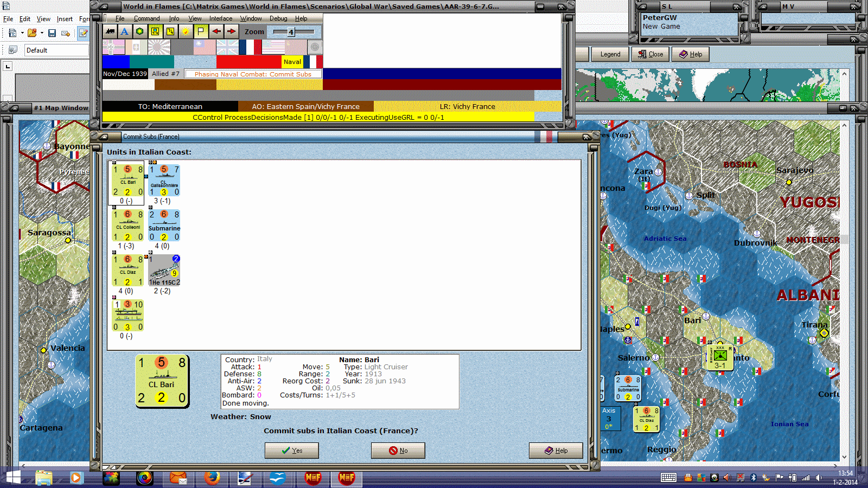This screenshot has height=488, width=868.
Task: Select the CL Diaz counter in unit list
Action: coord(127,270)
